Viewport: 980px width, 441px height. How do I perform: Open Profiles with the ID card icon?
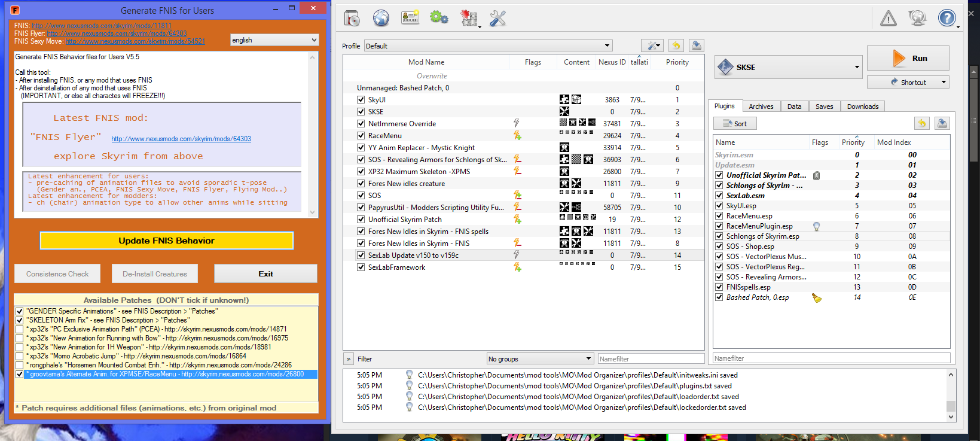coord(410,18)
